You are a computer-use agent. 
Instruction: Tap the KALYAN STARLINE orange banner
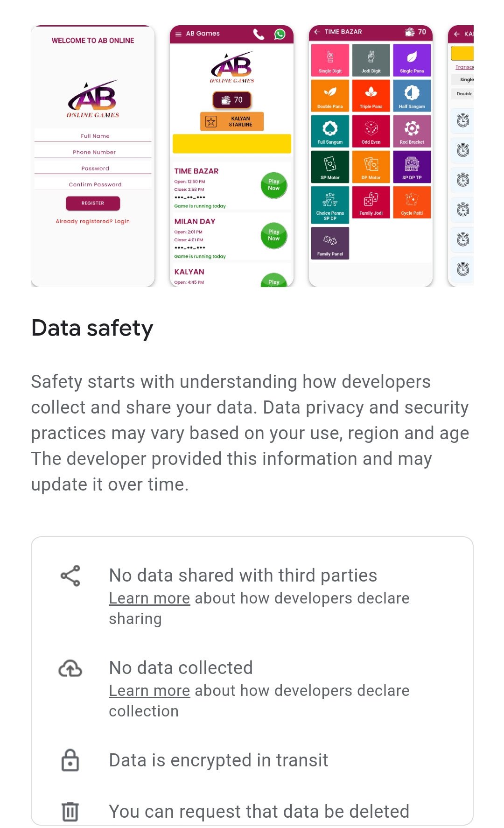click(232, 121)
